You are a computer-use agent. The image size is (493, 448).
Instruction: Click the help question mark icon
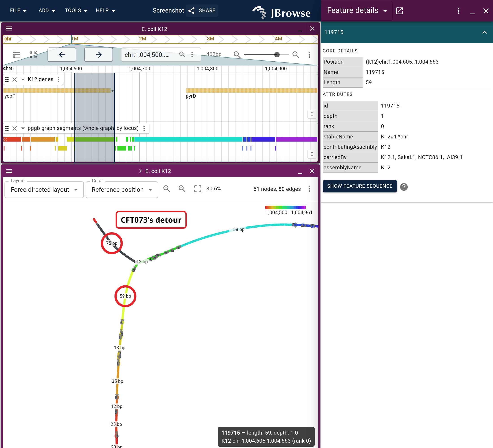pos(404,187)
